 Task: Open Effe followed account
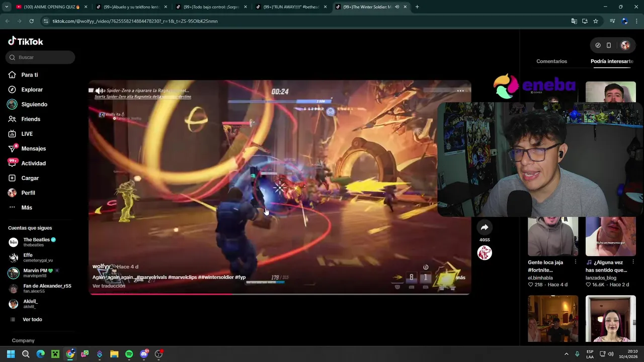pyautogui.click(x=38, y=257)
